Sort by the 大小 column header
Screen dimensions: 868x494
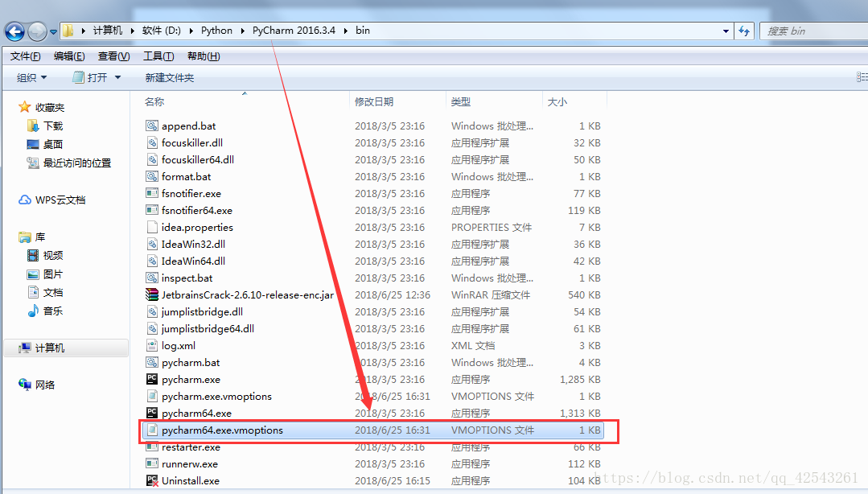pyautogui.click(x=557, y=101)
